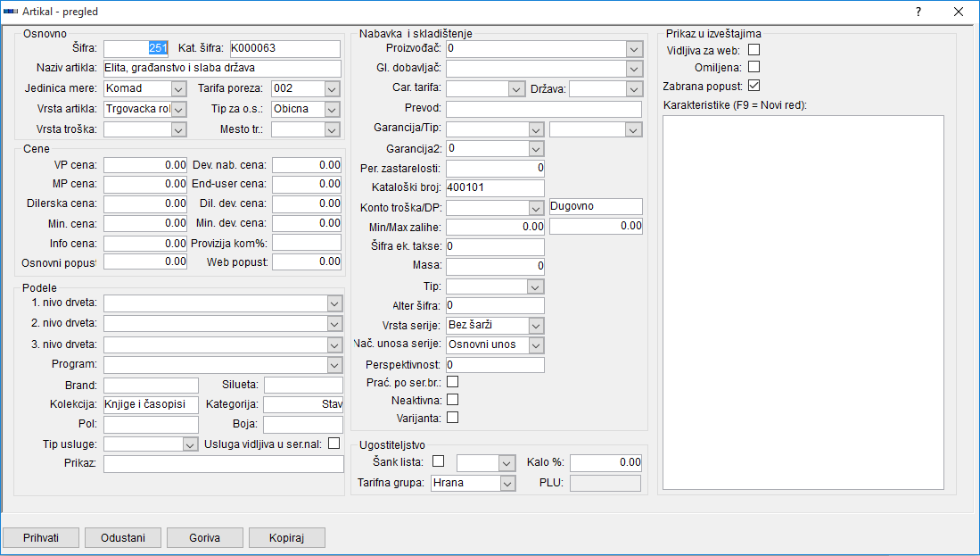Click the application icon in title bar
This screenshot has width=980, height=556.
(11, 12)
